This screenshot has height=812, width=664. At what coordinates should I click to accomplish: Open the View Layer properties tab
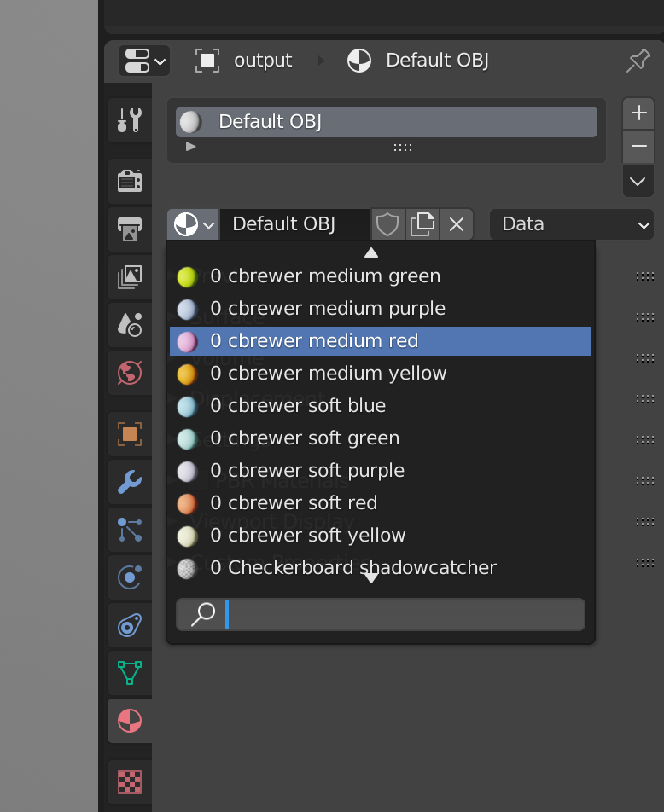point(130,277)
